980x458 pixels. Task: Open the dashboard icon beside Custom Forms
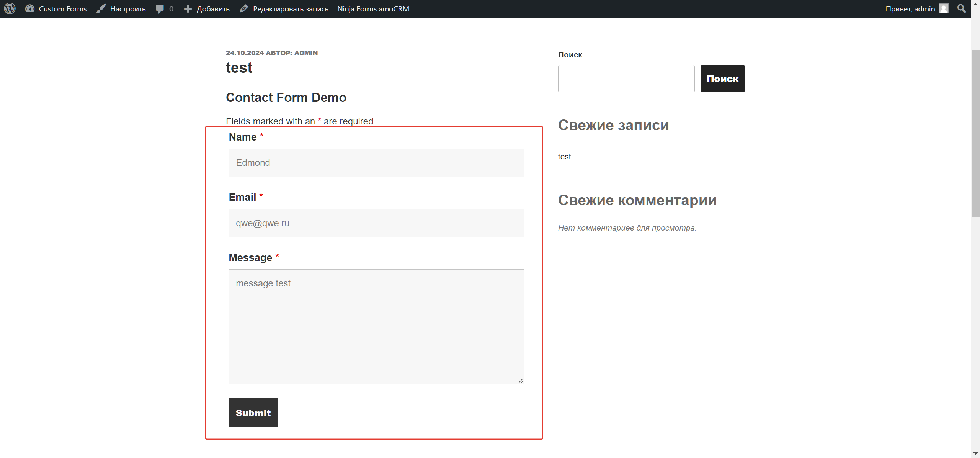29,8
